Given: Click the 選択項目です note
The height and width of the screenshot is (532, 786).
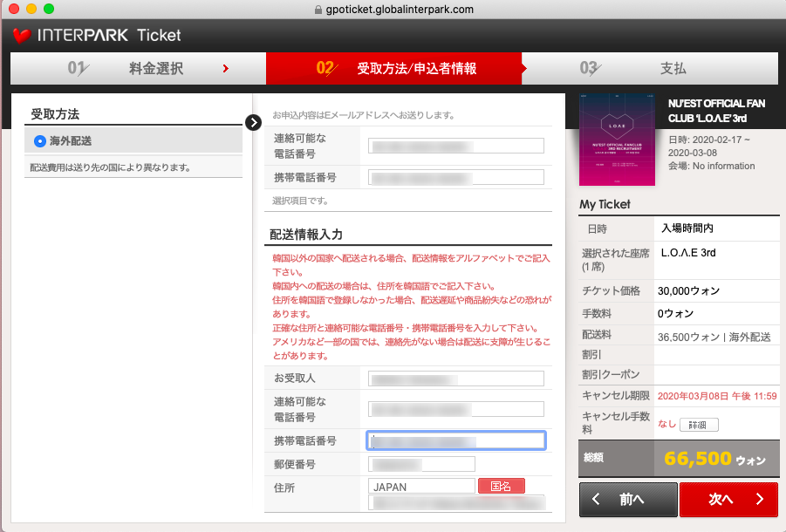Looking at the screenshot, I should [300, 201].
